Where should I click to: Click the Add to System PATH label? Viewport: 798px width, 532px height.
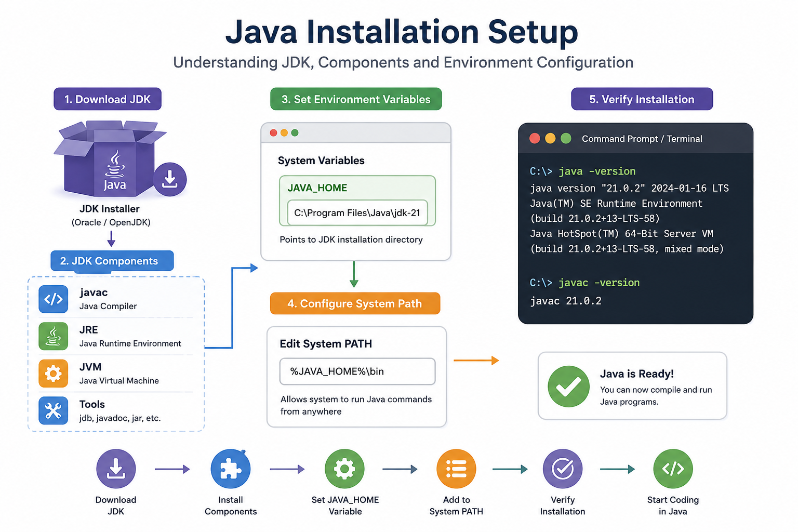pos(456,506)
